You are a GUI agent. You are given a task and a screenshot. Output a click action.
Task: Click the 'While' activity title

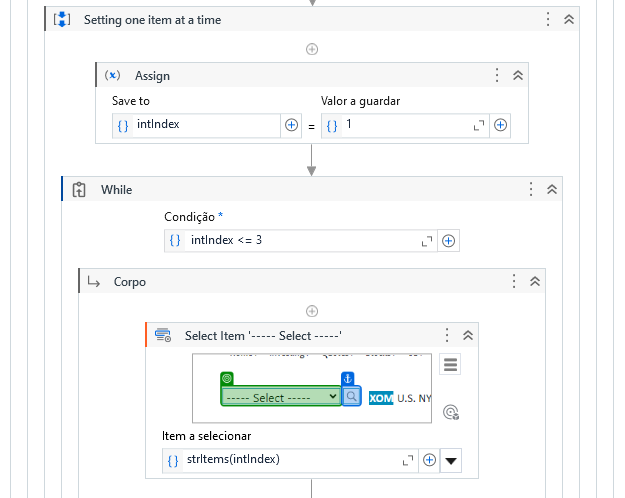[x=116, y=190]
